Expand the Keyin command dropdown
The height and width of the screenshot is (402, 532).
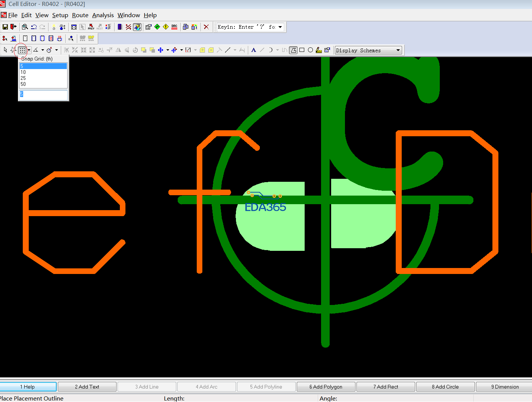coord(280,27)
